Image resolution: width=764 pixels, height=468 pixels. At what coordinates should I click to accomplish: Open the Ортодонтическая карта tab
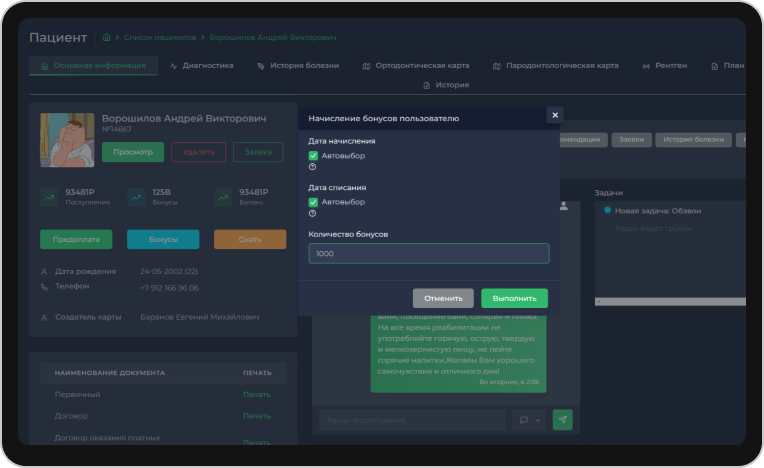click(x=416, y=66)
